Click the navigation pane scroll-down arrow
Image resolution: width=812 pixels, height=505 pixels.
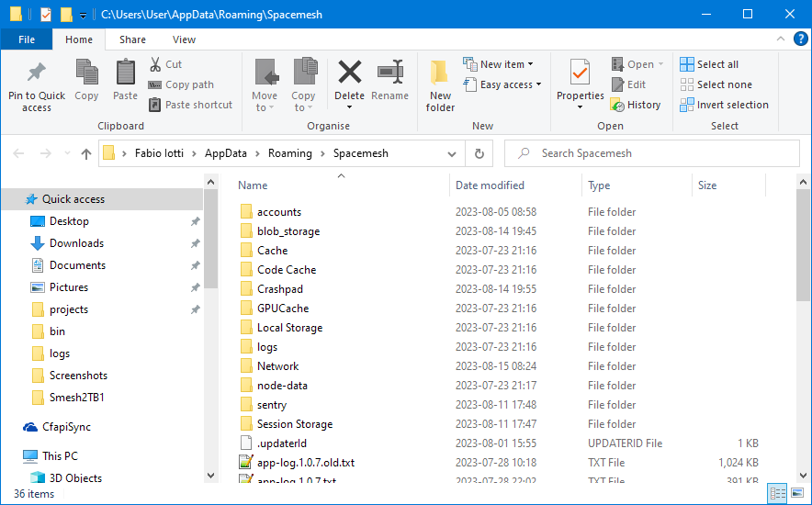click(x=210, y=475)
